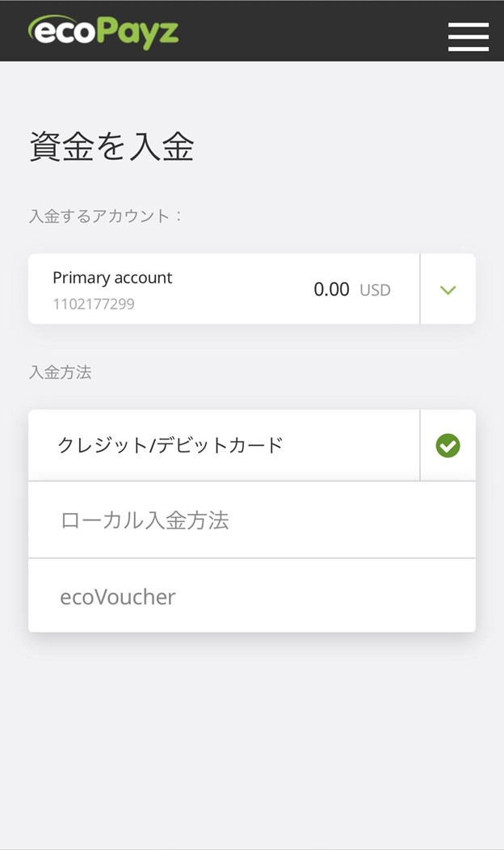Select クレジット/デビットカード deposit method

[x=170, y=444]
